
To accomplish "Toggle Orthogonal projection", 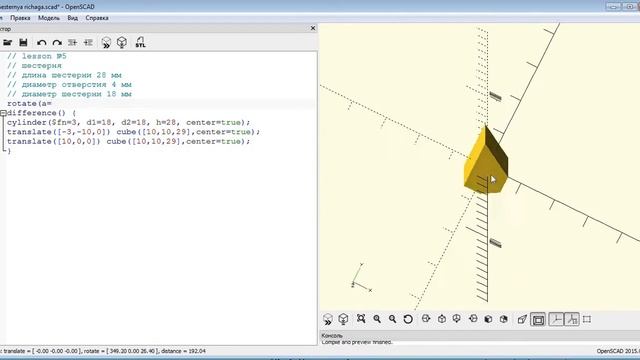I will tap(538, 320).
